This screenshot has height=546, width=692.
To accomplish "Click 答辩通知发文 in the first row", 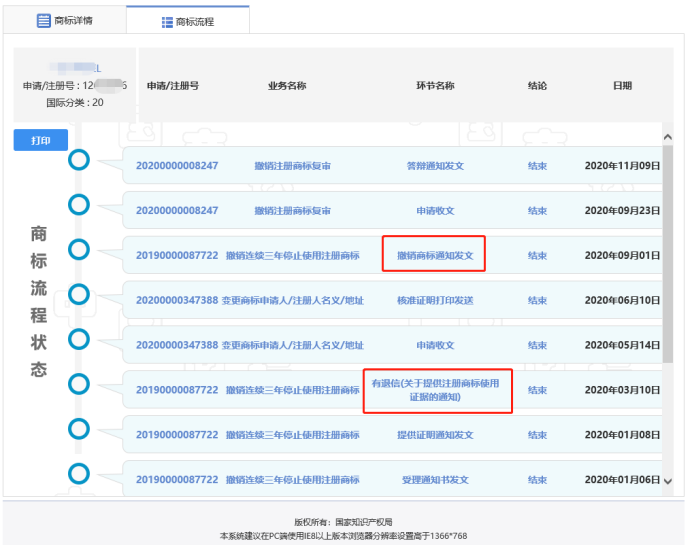I will click(435, 166).
